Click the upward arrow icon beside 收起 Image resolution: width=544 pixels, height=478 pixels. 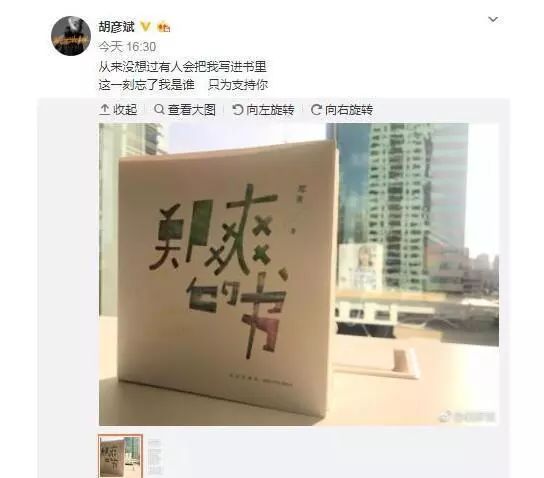[x=104, y=110]
